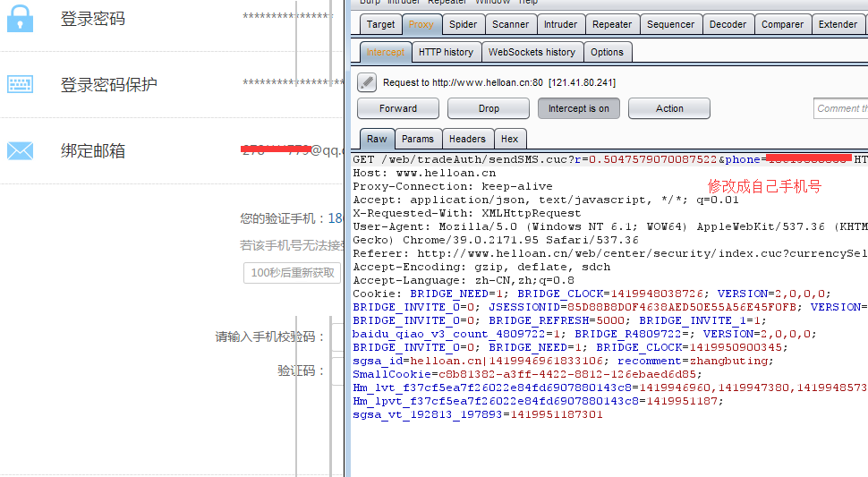Viewport: 868px width, 477px height.
Task: Click the sgsa_vt_192813_197893 cookie line
Action: pos(478,414)
